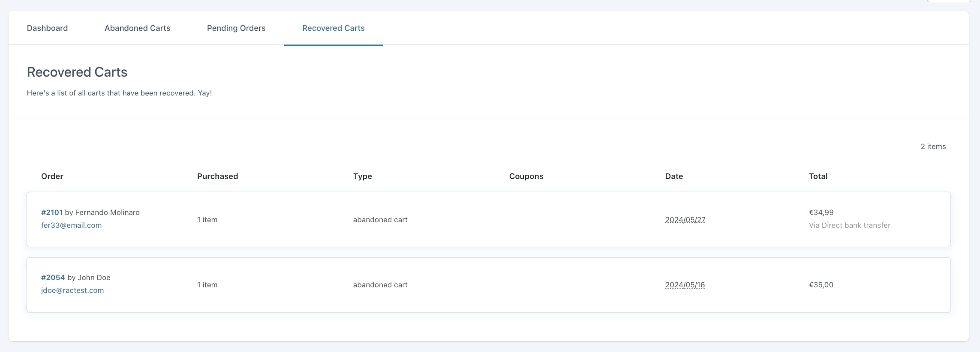Click the Type column header
Screen dimensions: 980x352
362,176
